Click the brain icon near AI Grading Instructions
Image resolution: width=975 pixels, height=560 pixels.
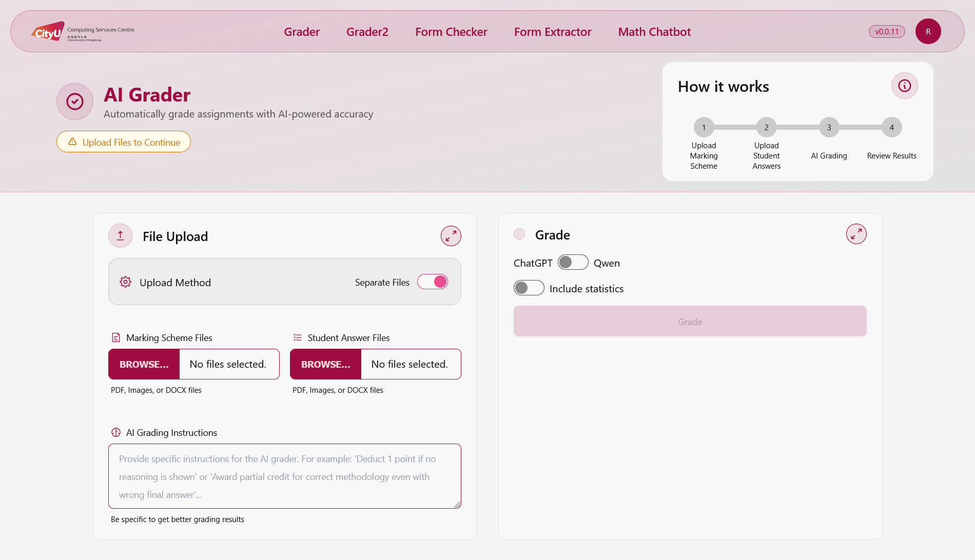116,432
